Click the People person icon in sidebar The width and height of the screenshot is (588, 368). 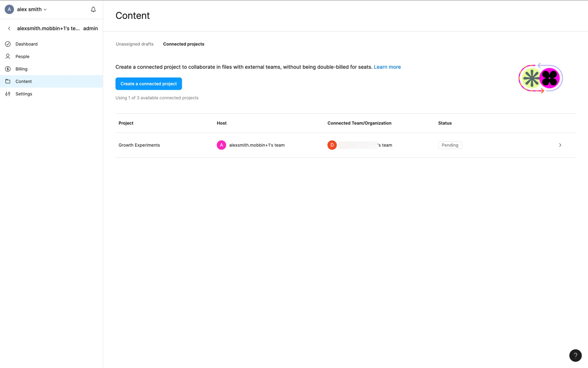8,56
